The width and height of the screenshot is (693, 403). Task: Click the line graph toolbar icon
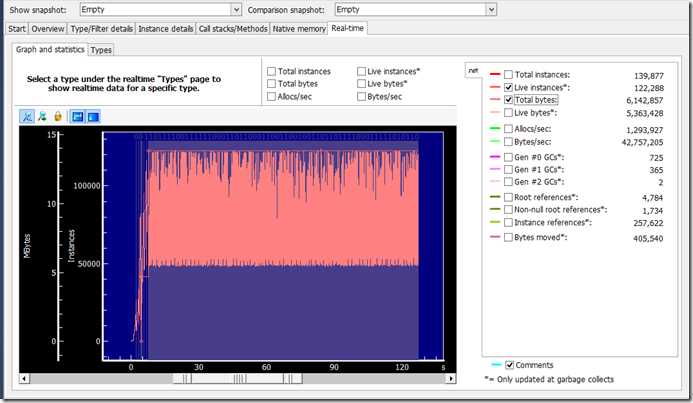(27, 117)
